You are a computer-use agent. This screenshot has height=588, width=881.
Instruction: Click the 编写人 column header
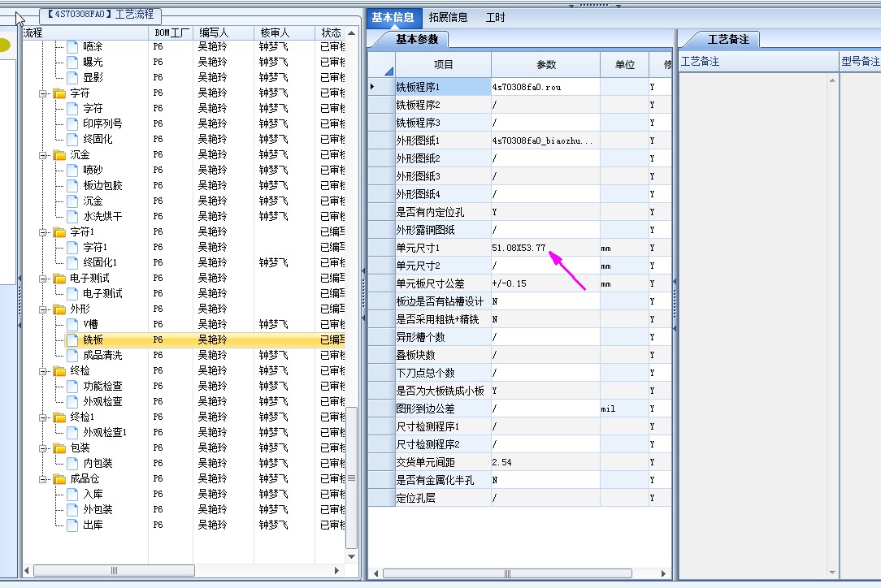coord(224,32)
